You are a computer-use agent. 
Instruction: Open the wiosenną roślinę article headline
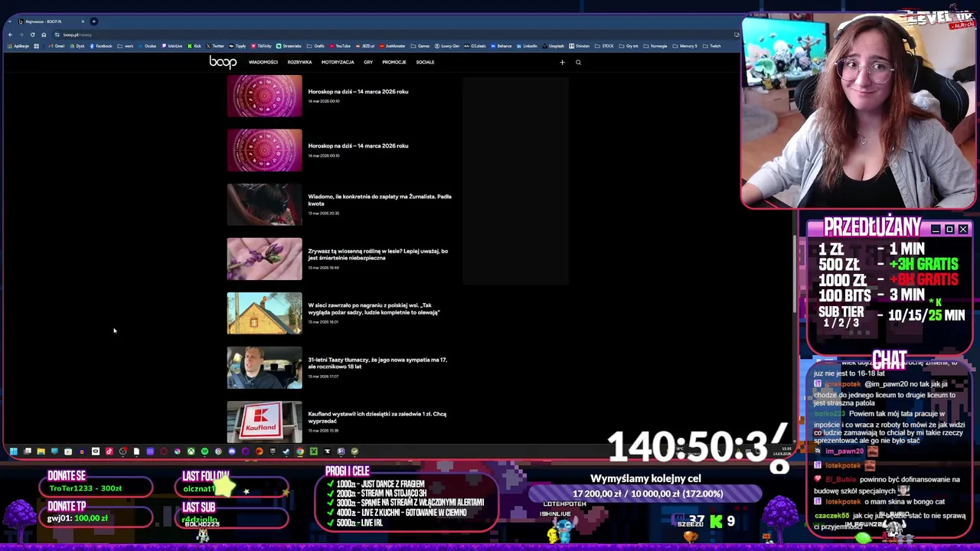click(x=377, y=254)
